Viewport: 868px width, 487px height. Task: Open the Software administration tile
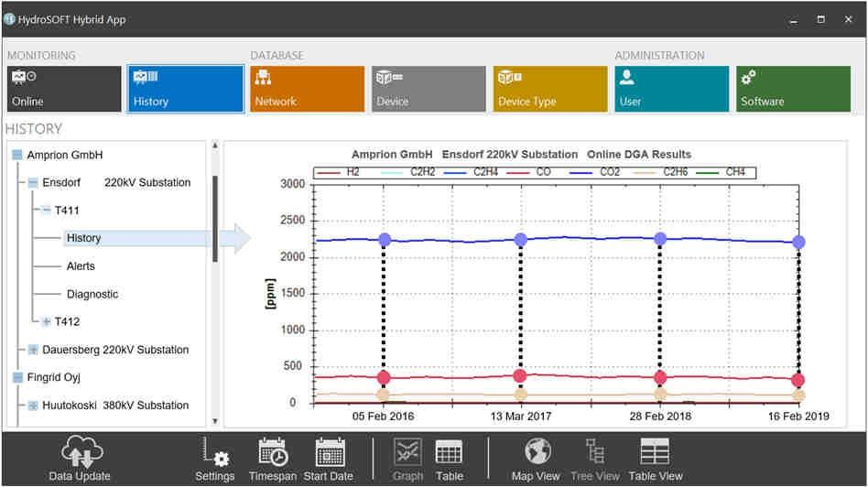click(793, 89)
